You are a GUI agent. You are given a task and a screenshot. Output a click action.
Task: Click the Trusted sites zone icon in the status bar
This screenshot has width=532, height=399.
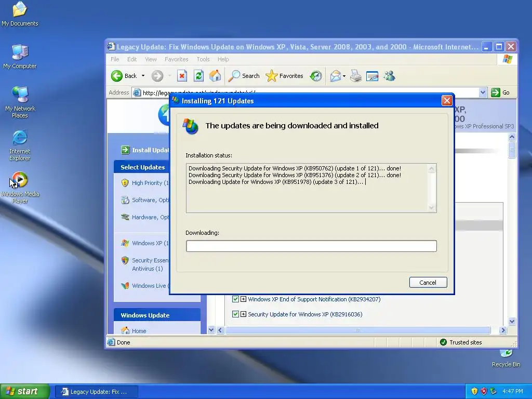pyautogui.click(x=443, y=342)
